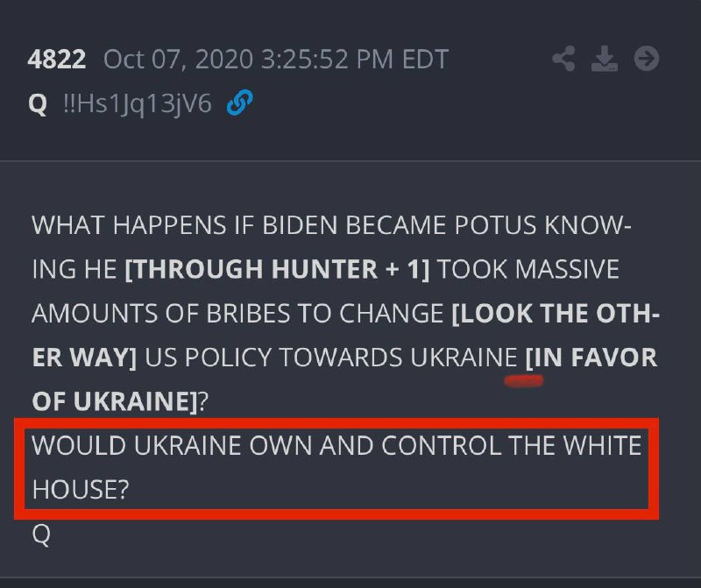701x588 pixels.
Task: Click the bold [IN FAVOR text
Action: coord(591,358)
